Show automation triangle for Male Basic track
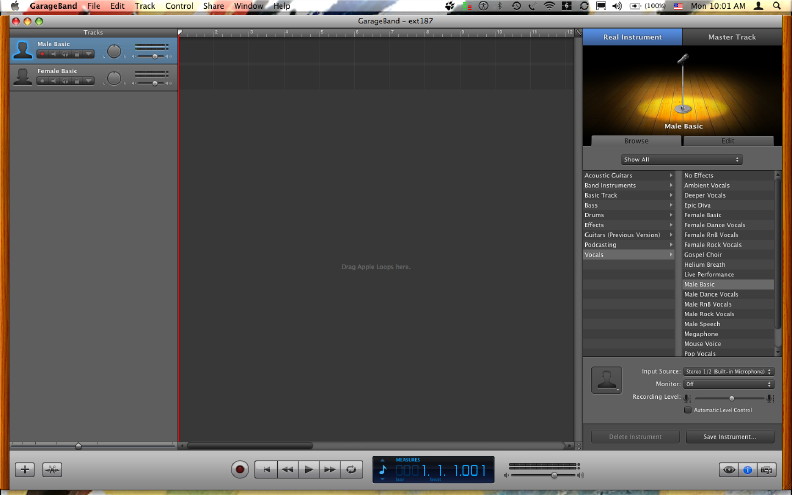 (x=88, y=54)
